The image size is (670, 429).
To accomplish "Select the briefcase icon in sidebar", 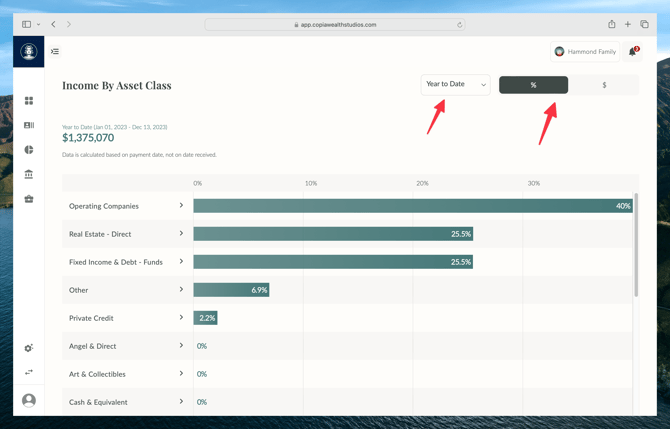I will [29, 199].
